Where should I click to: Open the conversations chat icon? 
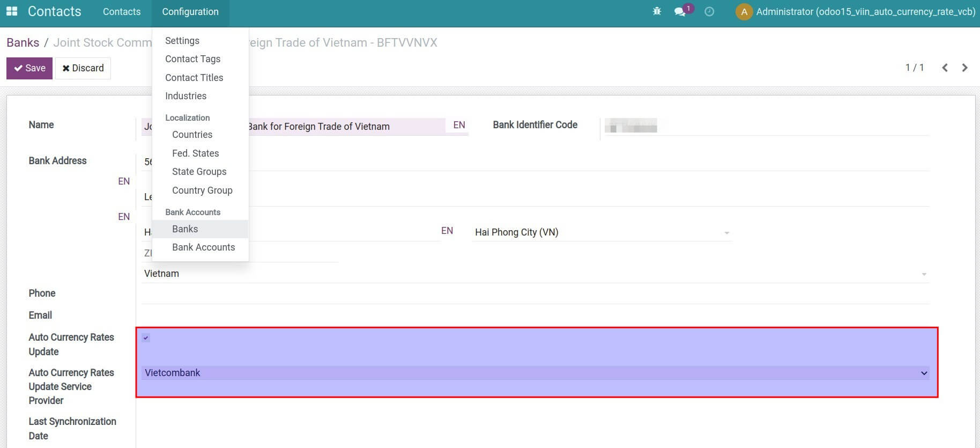(680, 12)
